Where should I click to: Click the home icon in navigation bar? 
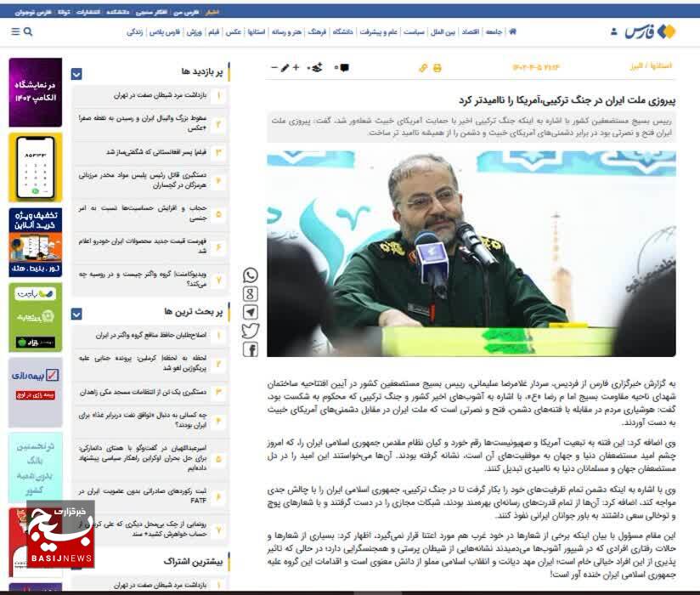tap(513, 31)
